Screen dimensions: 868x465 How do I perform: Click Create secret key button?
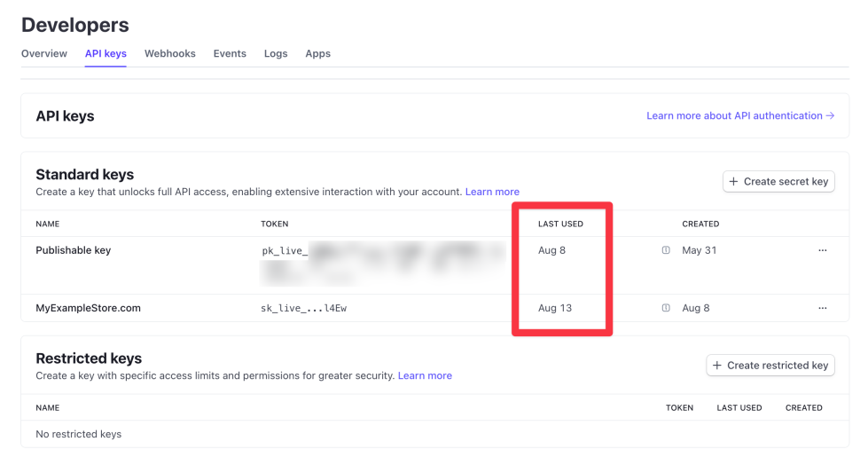pyautogui.click(x=778, y=181)
